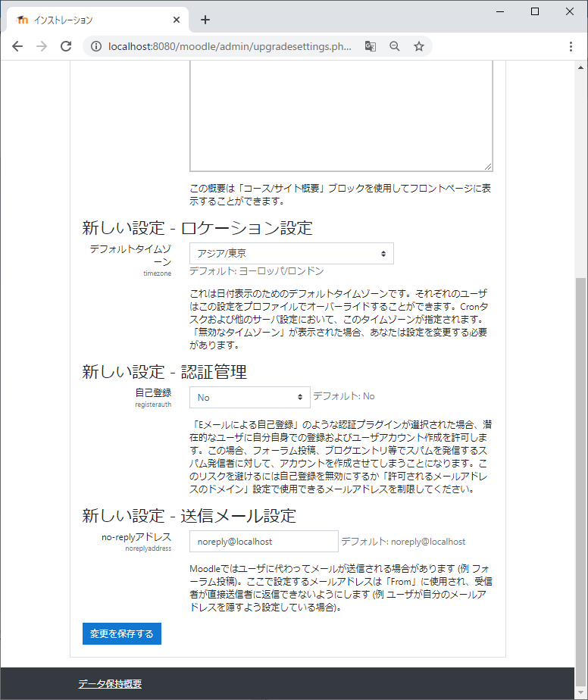Click the registerauth setting name label
This screenshot has height=700, width=588.
pos(153,405)
